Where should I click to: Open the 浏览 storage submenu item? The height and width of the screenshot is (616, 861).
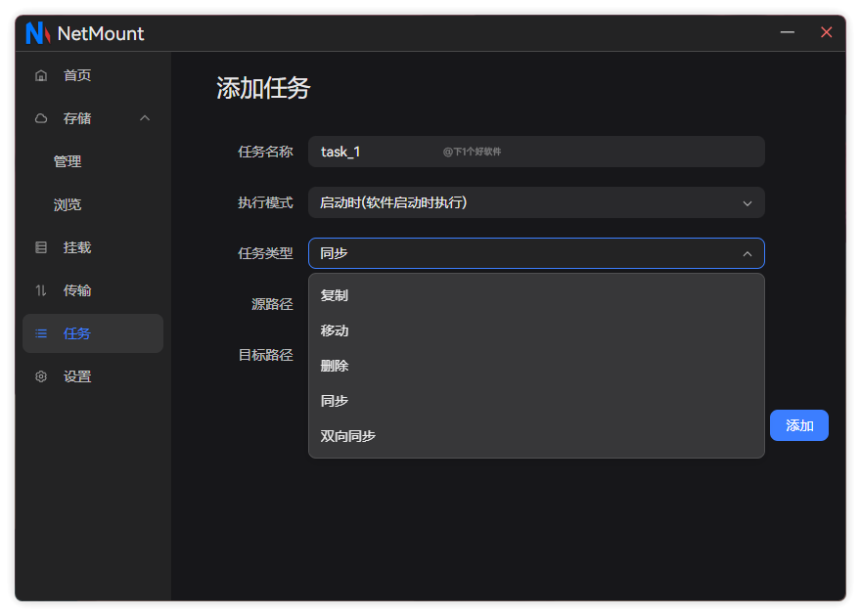[x=93, y=204]
